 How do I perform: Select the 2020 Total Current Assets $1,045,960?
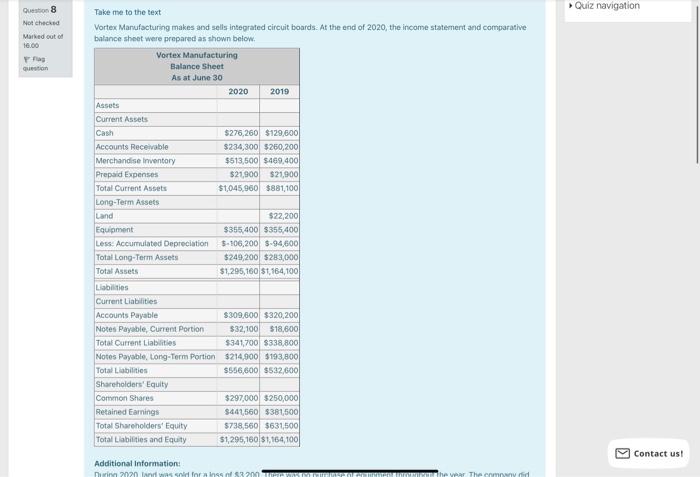click(x=238, y=188)
